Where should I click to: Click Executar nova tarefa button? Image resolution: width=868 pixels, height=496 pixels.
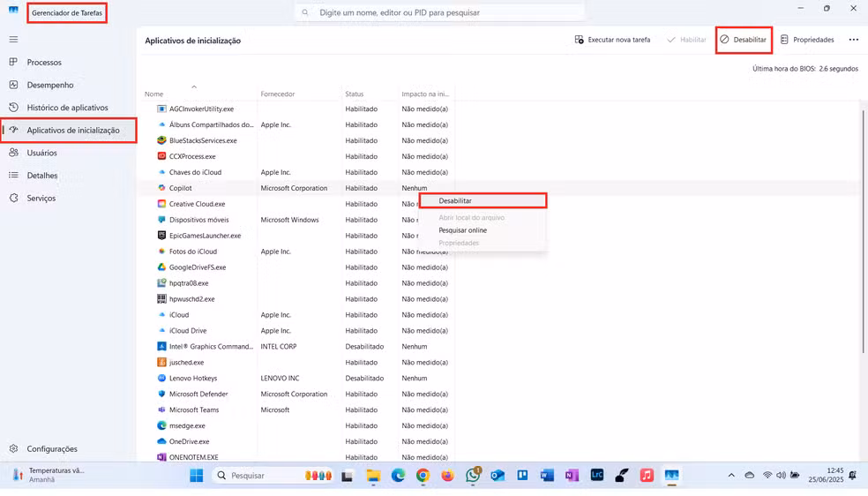tap(612, 40)
